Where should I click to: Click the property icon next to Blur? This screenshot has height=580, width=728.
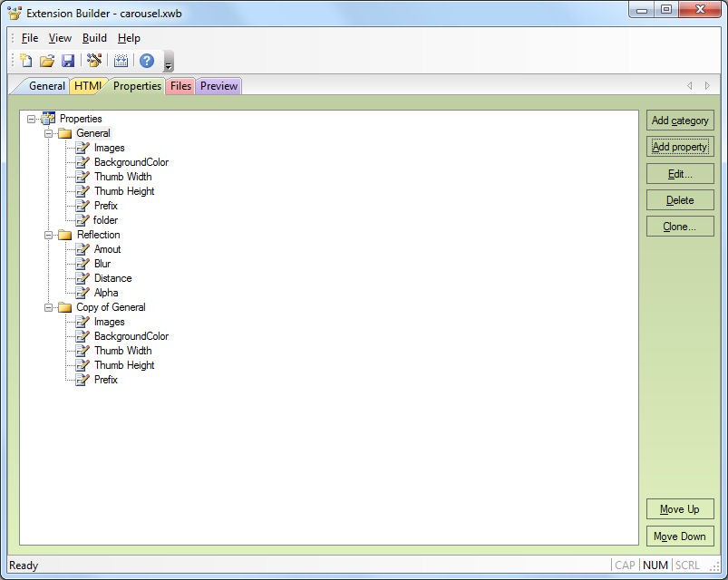(83, 264)
